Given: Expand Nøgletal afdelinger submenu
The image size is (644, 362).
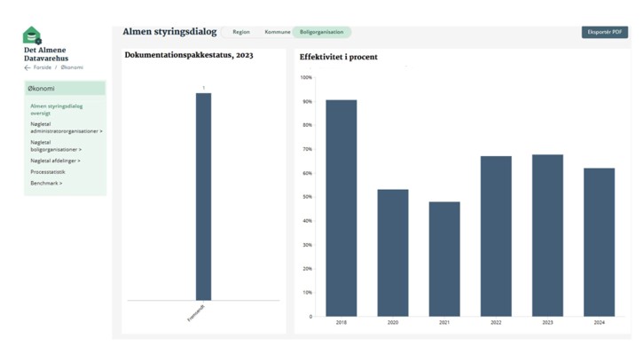Looking at the screenshot, I should click(x=55, y=161).
